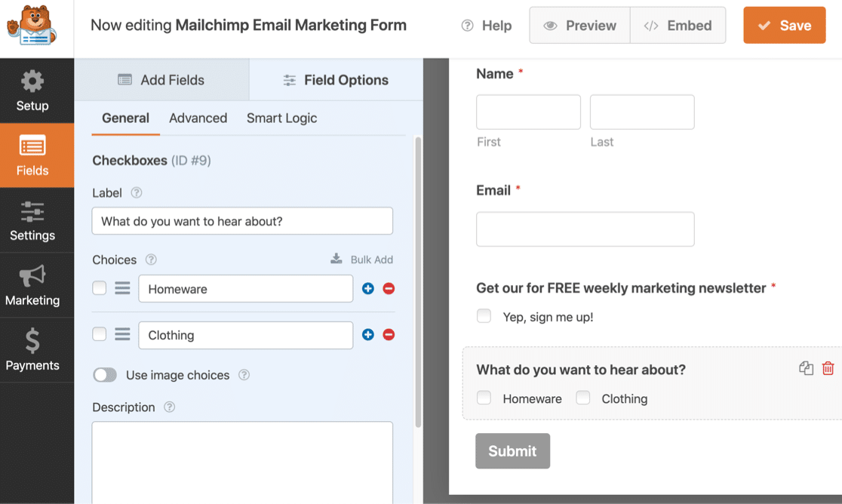Screen dimensions: 842x504
Task: Save the form
Action: 785,25
